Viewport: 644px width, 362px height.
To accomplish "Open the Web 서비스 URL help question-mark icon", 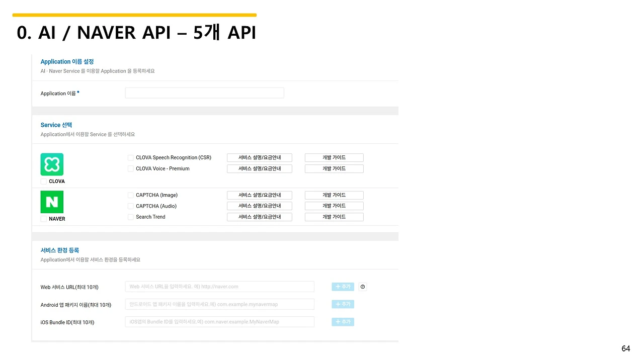I will tap(363, 287).
